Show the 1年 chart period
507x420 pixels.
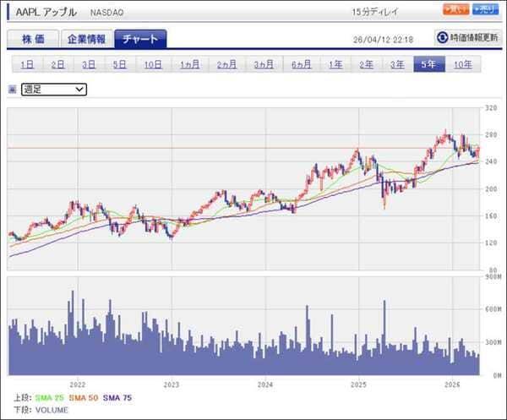coord(336,64)
